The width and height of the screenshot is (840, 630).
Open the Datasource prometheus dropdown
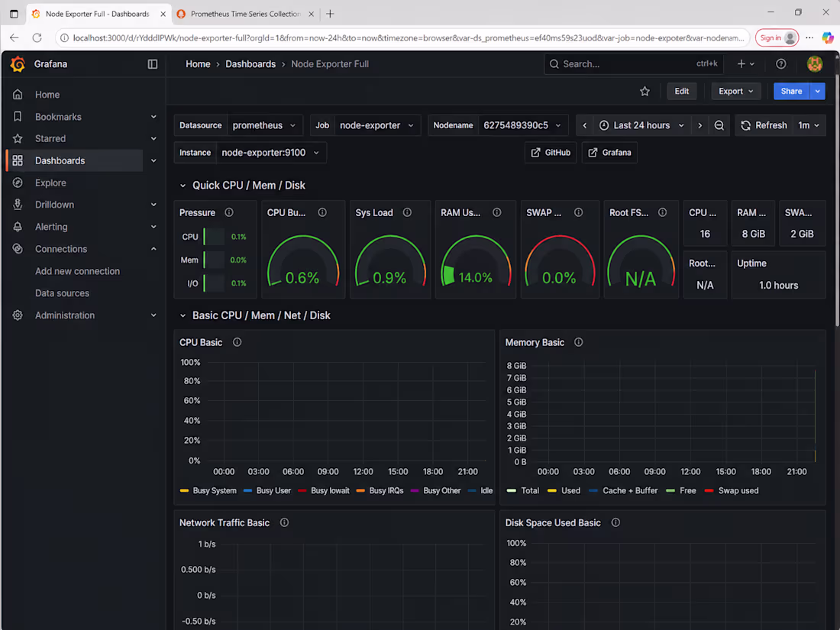(265, 125)
